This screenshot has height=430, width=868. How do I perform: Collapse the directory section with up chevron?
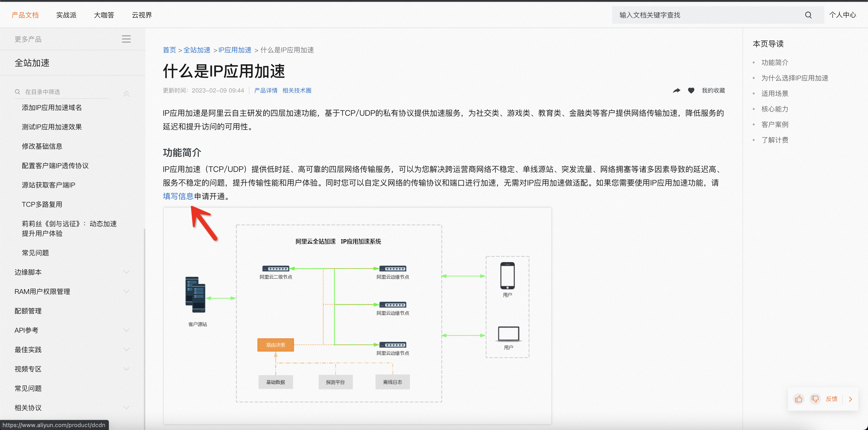coord(126,94)
